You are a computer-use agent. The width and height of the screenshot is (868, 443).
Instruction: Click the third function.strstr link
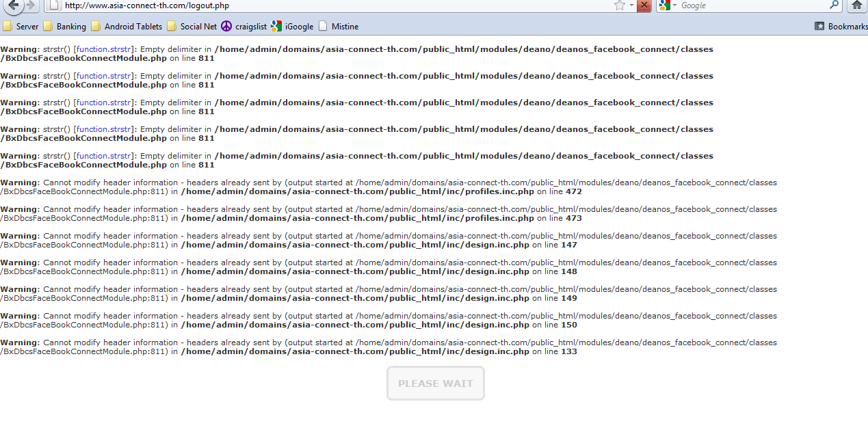click(x=104, y=103)
